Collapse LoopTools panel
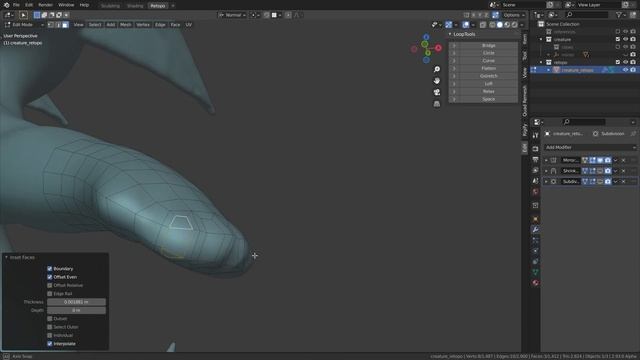640x360 pixels. tap(450, 34)
